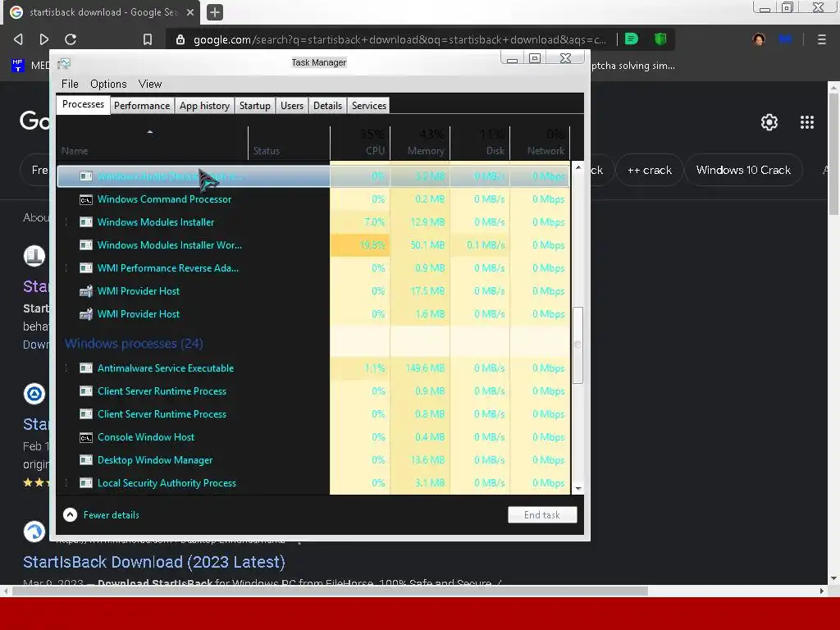
Task: Click the green chat extension icon
Action: click(x=632, y=39)
